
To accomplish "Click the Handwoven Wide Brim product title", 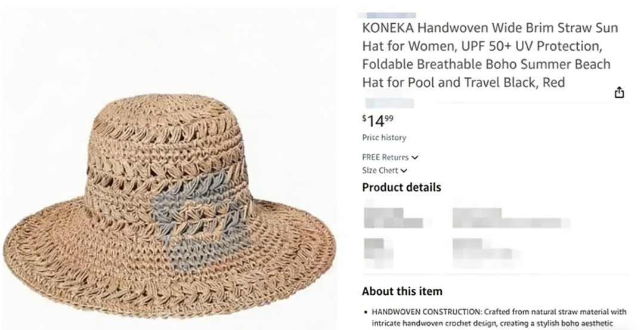I will coord(489,54).
